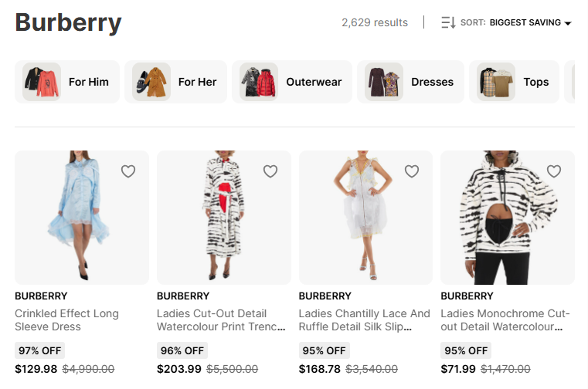This screenshot has height=389, width=588.
Task: Open the Crinkled Effect Long Sleeve Dress link
Action: [66, 320]
